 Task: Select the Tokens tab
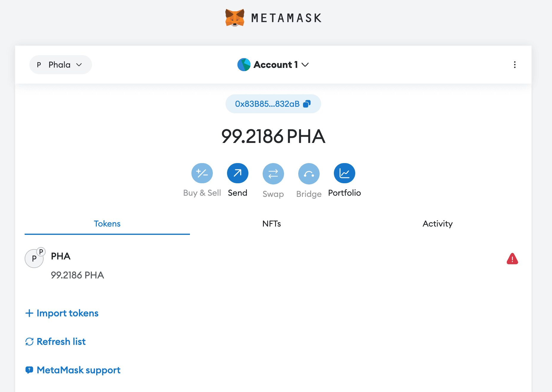click(107, 224)
